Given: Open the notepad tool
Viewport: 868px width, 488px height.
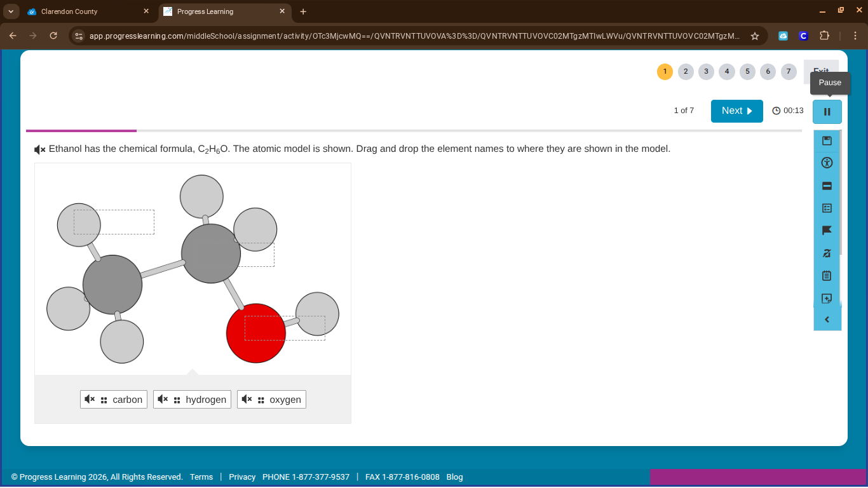Looking at the screenshot, I should (827, 275).
